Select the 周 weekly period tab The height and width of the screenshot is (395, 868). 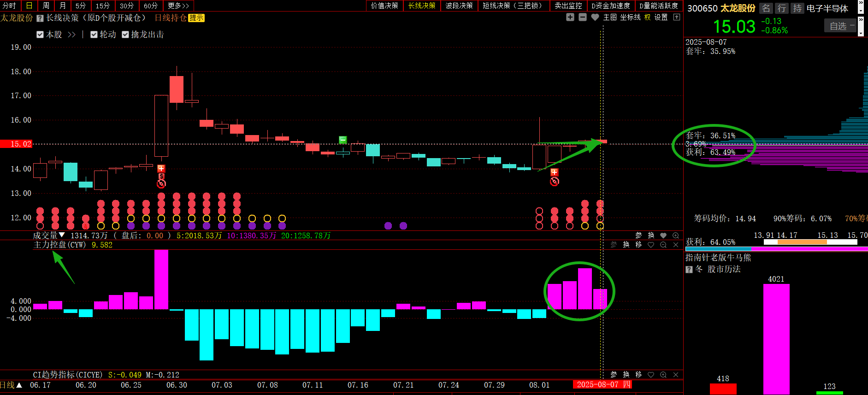tap(46, 6)
